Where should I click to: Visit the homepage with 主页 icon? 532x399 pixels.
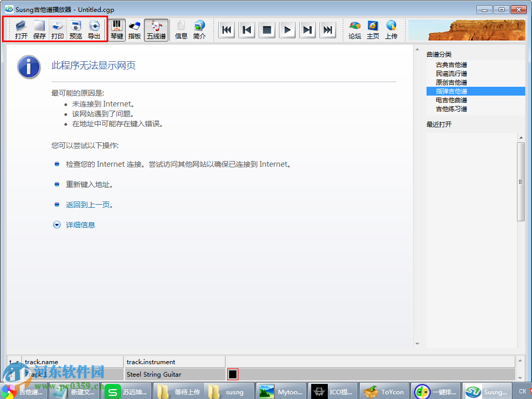373,30
